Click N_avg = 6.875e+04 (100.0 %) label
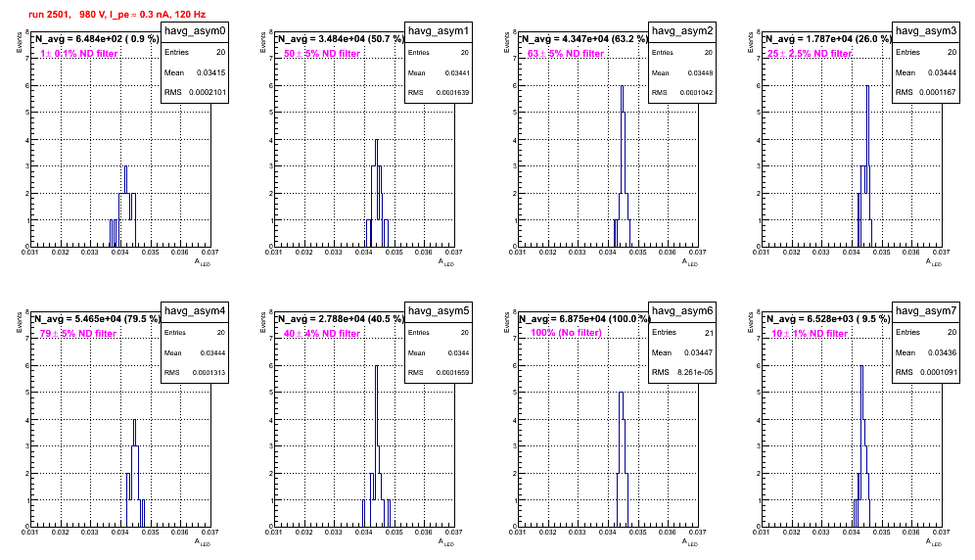 pyautogui.click(x=584, y=318)
